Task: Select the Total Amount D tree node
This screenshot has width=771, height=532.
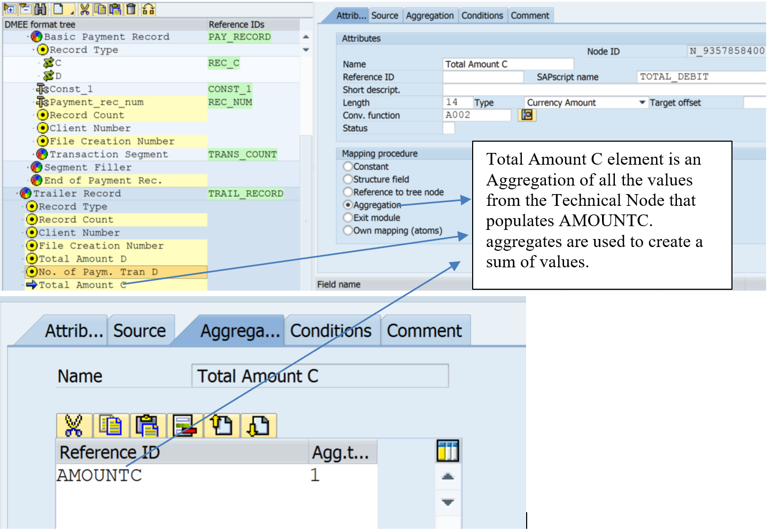Action: pos(82,259)
